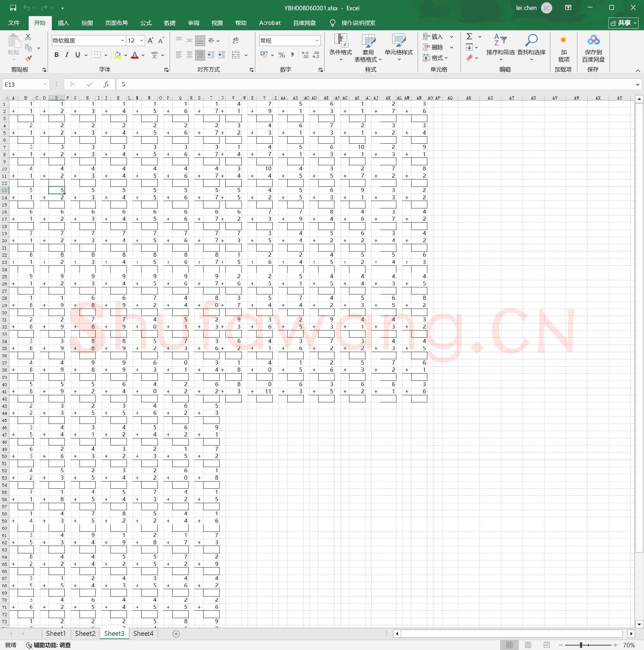Click the 共享 share button
The height and width of the screenshot is (650, 644).
(623, 23)
